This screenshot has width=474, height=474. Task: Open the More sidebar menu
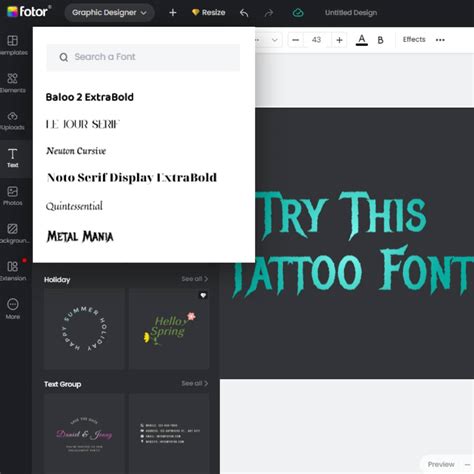(13, 309)
